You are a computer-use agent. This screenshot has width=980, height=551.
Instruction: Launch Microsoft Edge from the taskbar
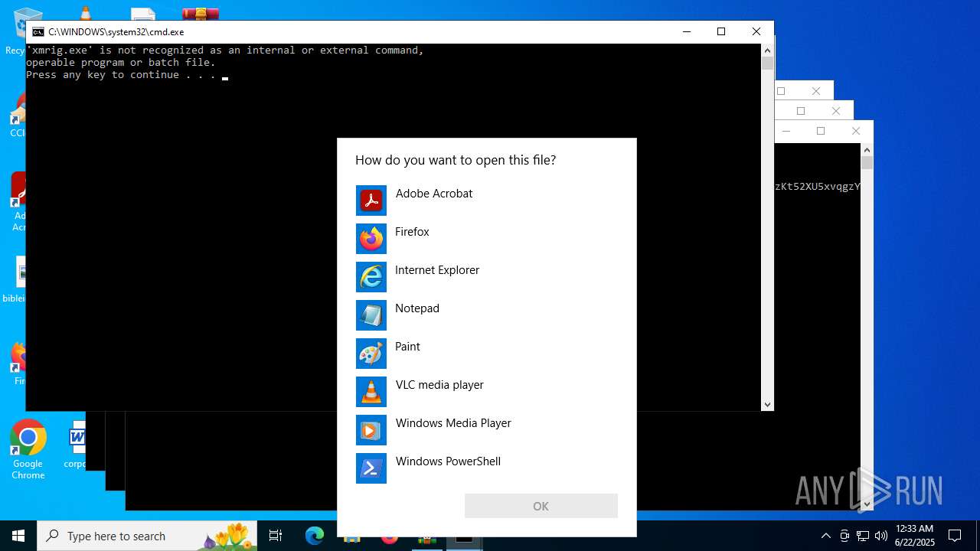(315, 536)
